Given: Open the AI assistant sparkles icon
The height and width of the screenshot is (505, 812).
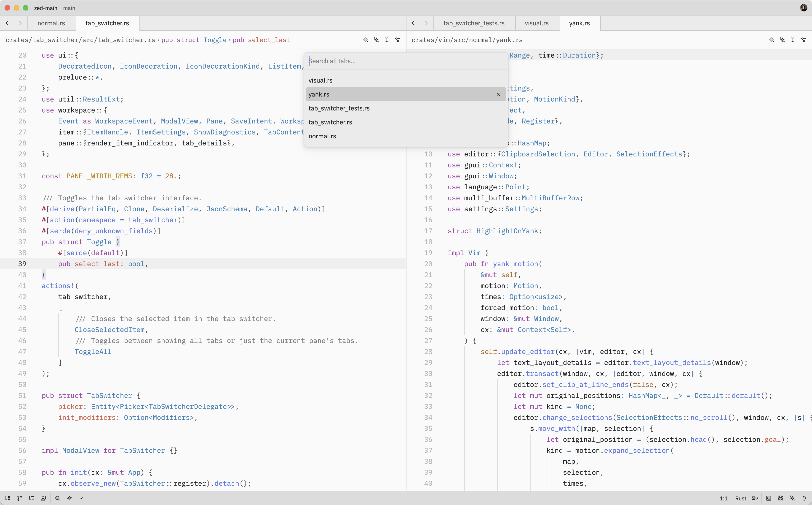Looking at the screenshot, I should (792, 498).
